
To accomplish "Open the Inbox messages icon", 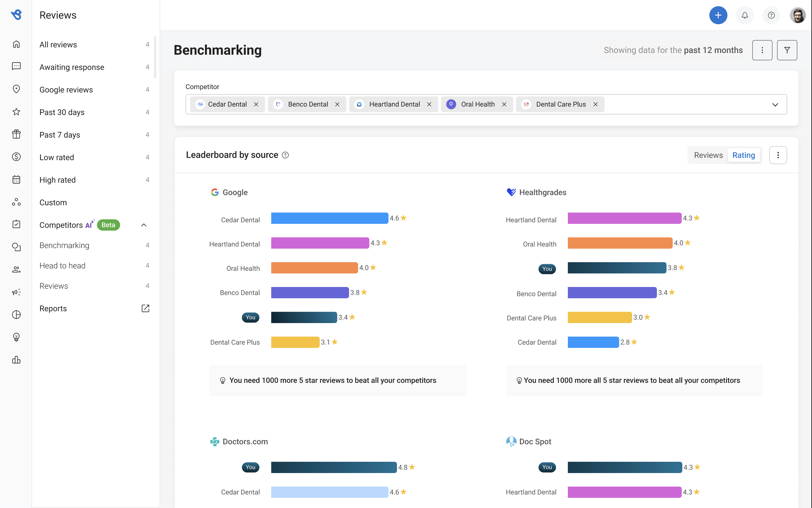I will click(x=16, y=66).
